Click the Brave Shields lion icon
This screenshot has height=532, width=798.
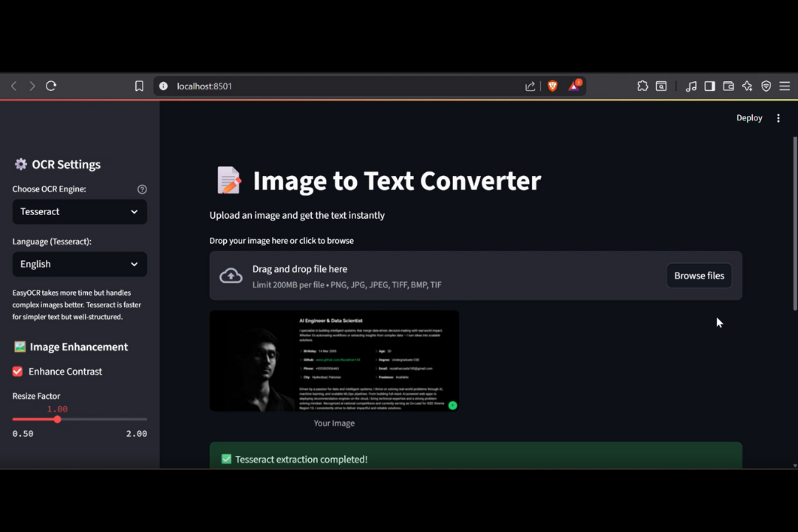click(552, 86)
